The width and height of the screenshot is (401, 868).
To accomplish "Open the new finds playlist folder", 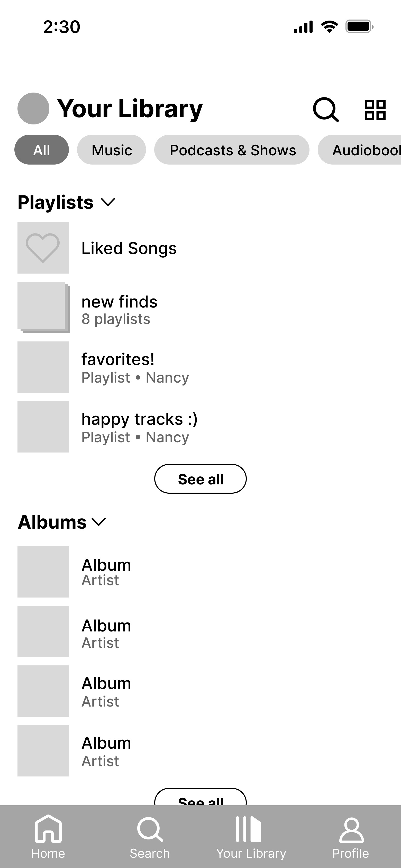I will [x=200, y=308].
